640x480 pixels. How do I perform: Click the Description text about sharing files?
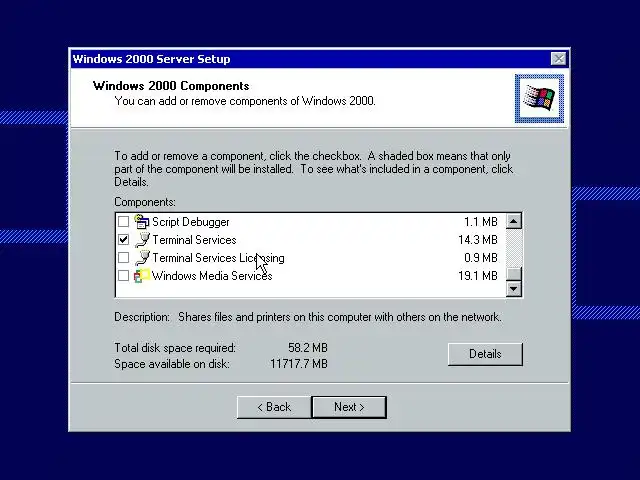pos(340,317)
